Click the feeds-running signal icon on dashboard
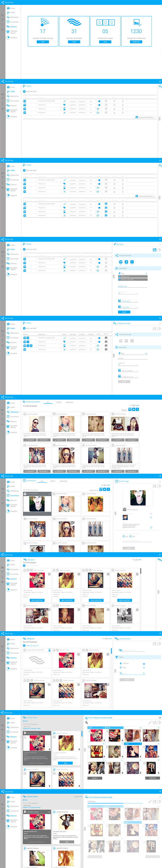The width and height of the screenshot is (162, 868). (44, 22)
